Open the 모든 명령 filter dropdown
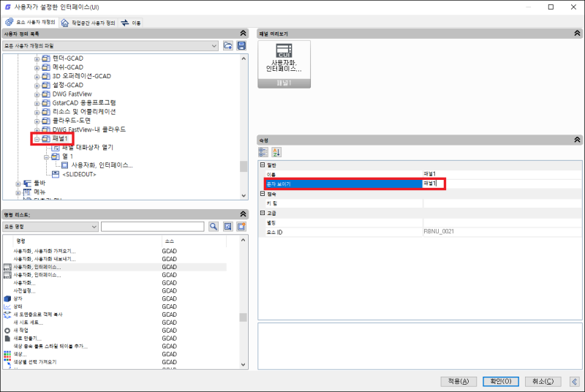The width and height of the screenshot is (585, 392). 50,227
